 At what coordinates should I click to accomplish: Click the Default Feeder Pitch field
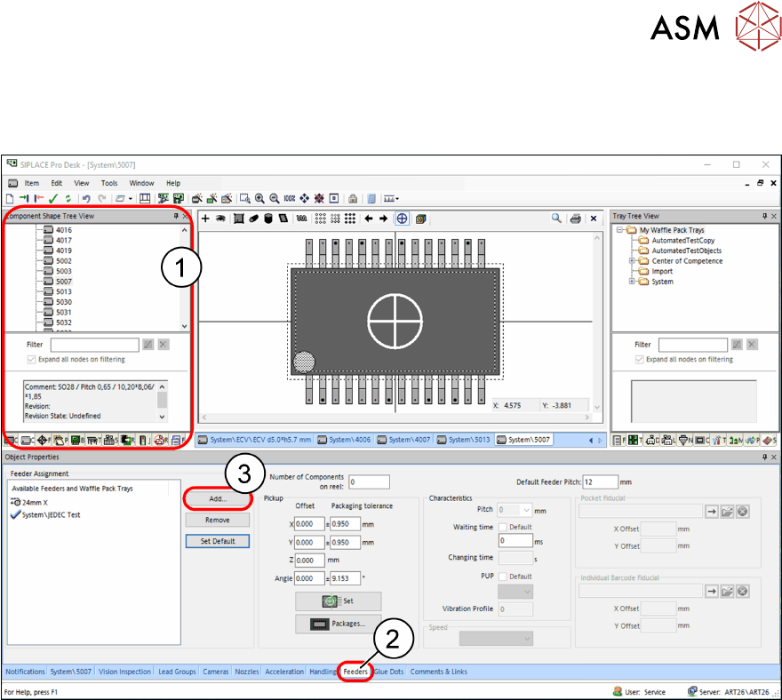pos(601,482)
